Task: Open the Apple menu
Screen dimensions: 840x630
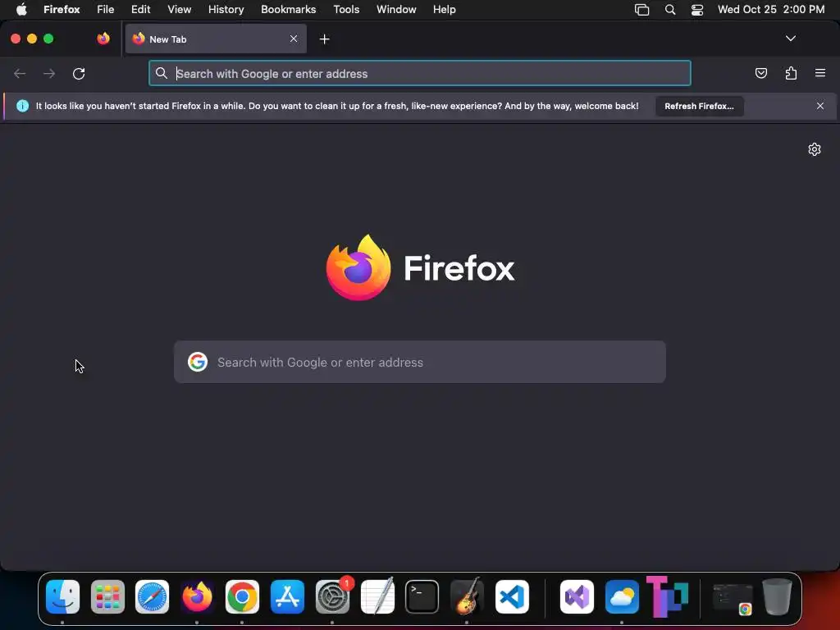Action: pyautogui.click(x=21, y=10)
